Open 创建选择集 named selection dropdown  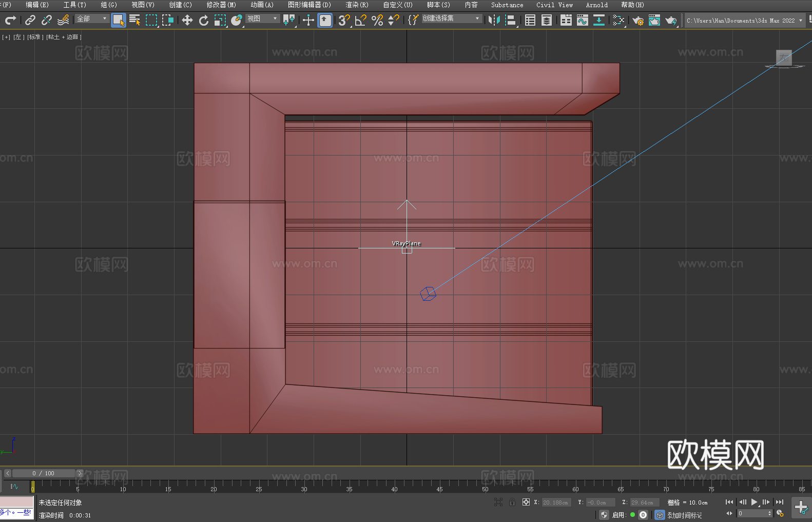click(452, 18)
